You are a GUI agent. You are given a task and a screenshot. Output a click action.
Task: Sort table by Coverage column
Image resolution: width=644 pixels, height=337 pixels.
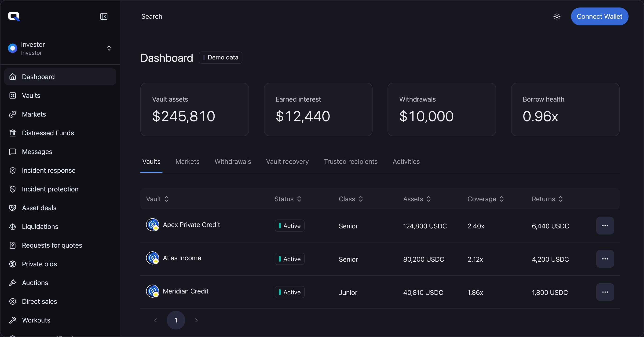pos(486,199)
